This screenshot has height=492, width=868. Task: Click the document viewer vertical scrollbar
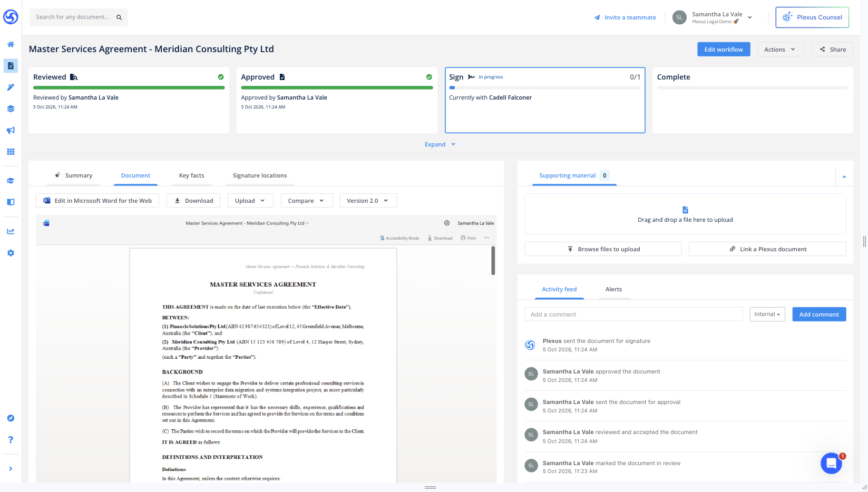(493, 261)
